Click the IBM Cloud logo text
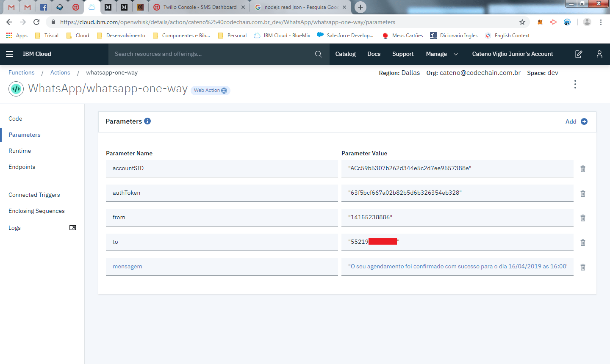Image resolution: width=610 pixels, height=364 pixels. [x=37, y=54]
